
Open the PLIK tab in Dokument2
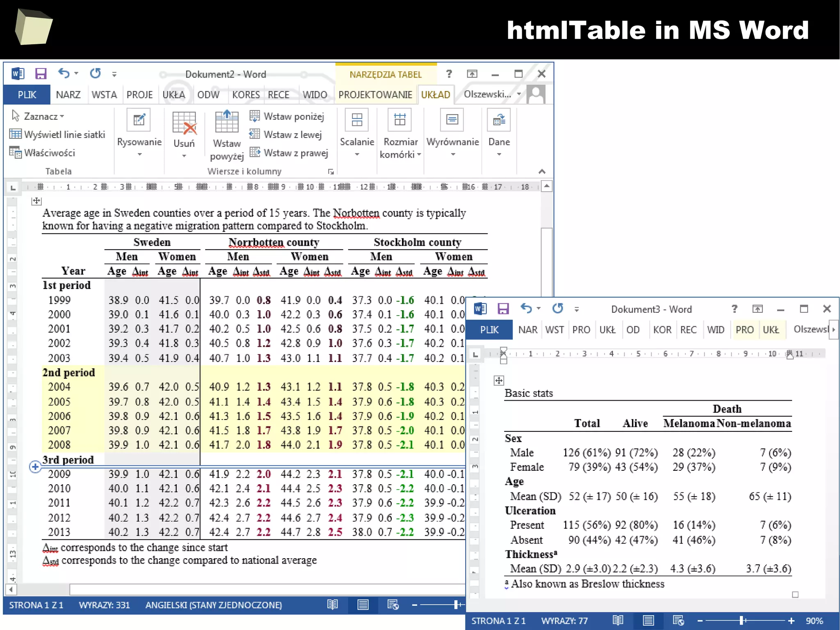coord(27,95)
